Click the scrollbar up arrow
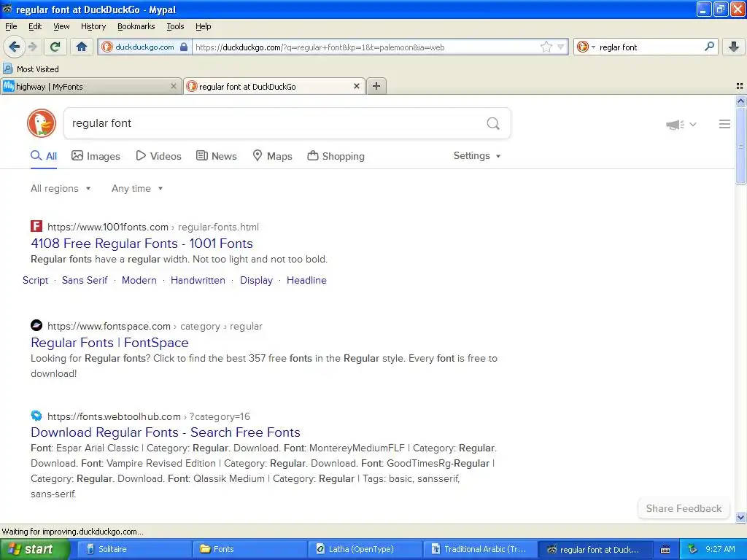The height and width of the screenshot is (560, 747). tap(740, 101)
